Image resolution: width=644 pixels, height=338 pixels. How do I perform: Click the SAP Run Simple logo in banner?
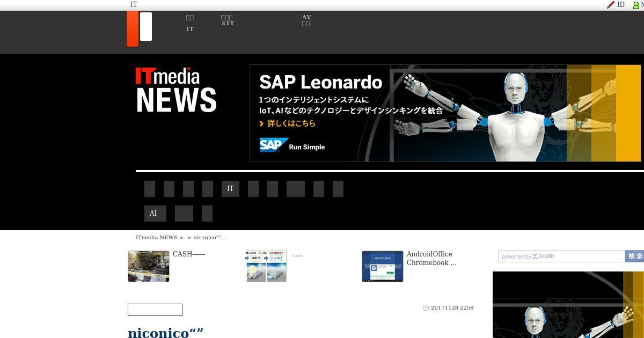pyautogui.click(x=292, y=145)
